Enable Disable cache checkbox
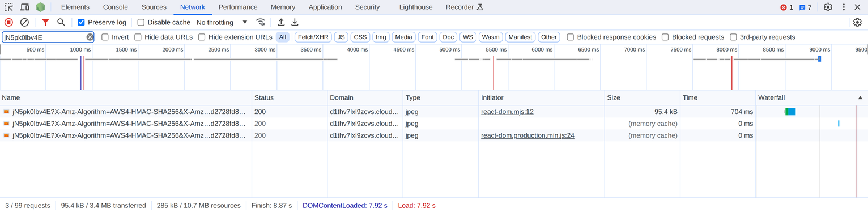This screenshot has width=868, height=212. point(141,22)
